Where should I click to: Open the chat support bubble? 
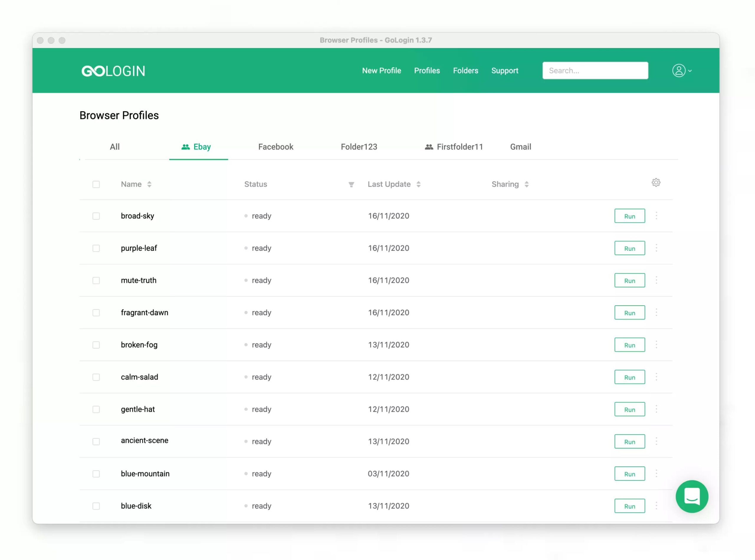click(692, 496)
